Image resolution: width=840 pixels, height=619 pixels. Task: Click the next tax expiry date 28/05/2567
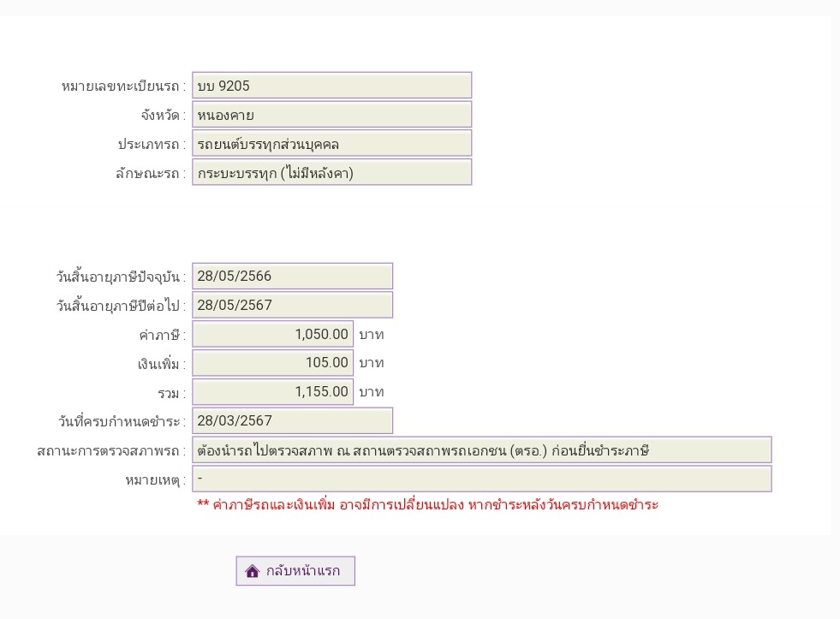click(293, 305)
